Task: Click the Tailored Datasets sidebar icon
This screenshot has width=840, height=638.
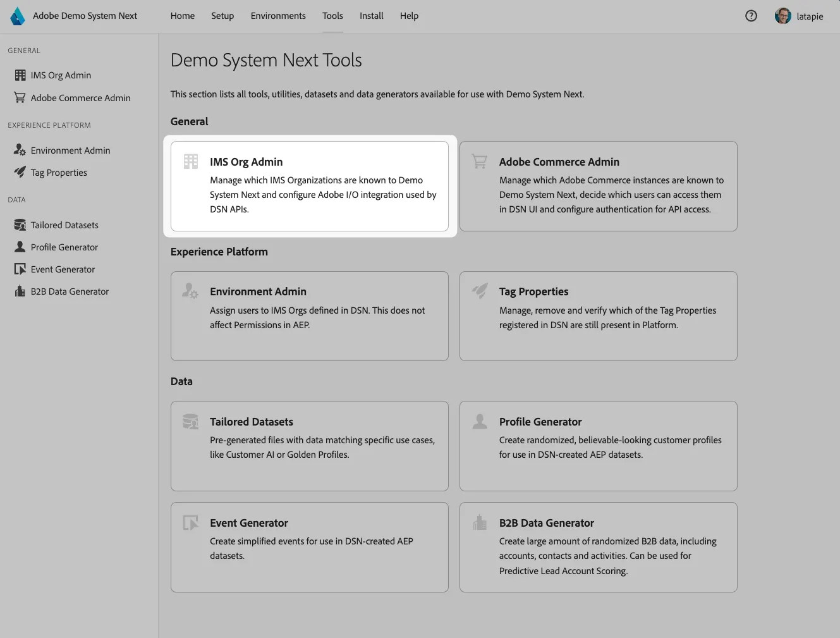Action: point(20,224)
